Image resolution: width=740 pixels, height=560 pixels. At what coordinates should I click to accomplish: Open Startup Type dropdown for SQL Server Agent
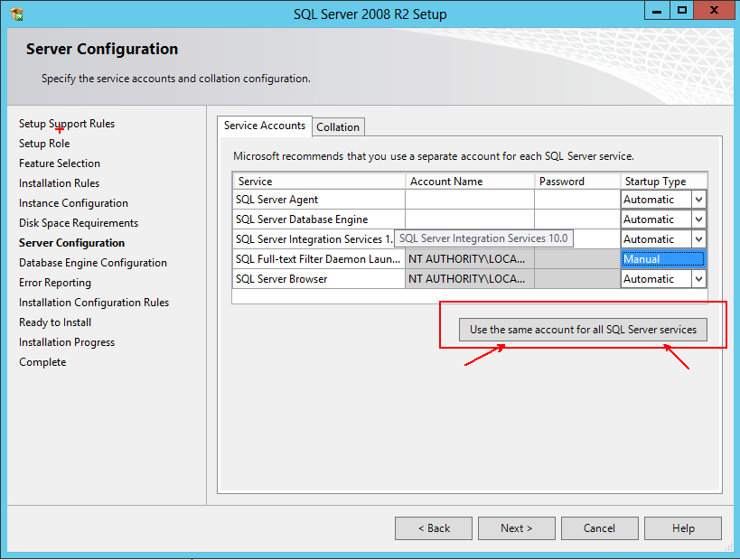(699, 200)
